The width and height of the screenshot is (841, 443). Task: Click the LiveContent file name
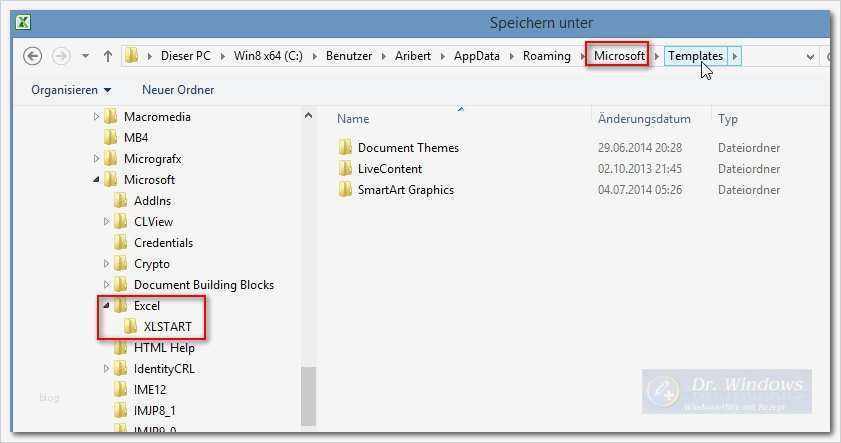(390, 169)
